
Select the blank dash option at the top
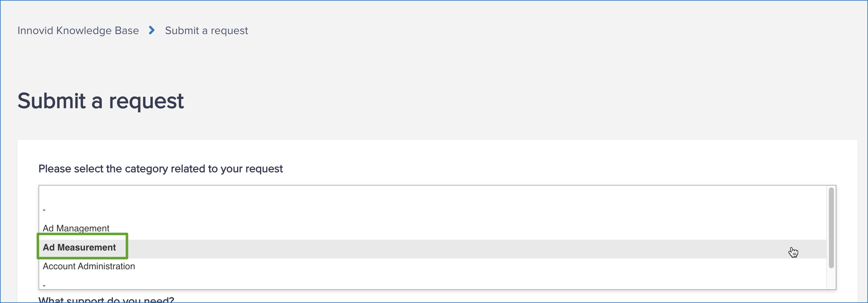(44, 209)
